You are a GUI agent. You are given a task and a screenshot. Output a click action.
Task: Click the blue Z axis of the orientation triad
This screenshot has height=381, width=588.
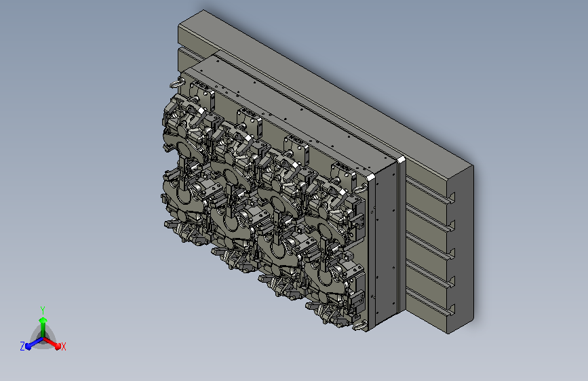34,344
